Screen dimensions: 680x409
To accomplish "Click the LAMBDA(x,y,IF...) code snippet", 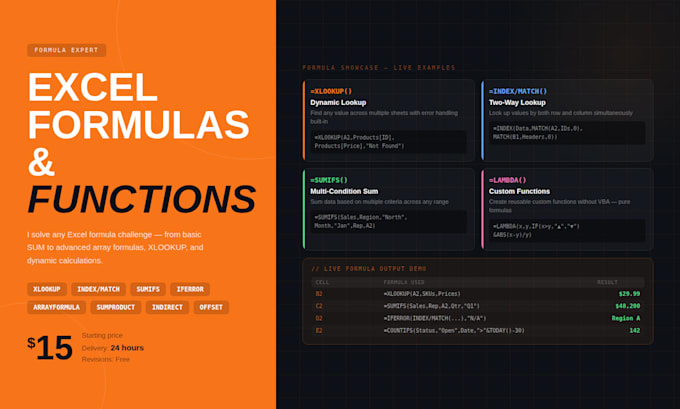I will (567, 231).
